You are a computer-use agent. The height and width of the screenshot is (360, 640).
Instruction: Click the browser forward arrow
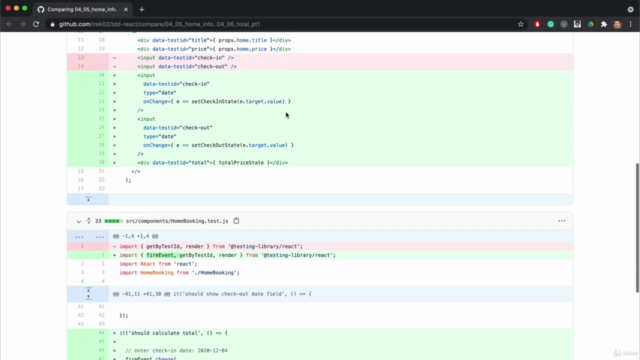(x=22, y=24)
